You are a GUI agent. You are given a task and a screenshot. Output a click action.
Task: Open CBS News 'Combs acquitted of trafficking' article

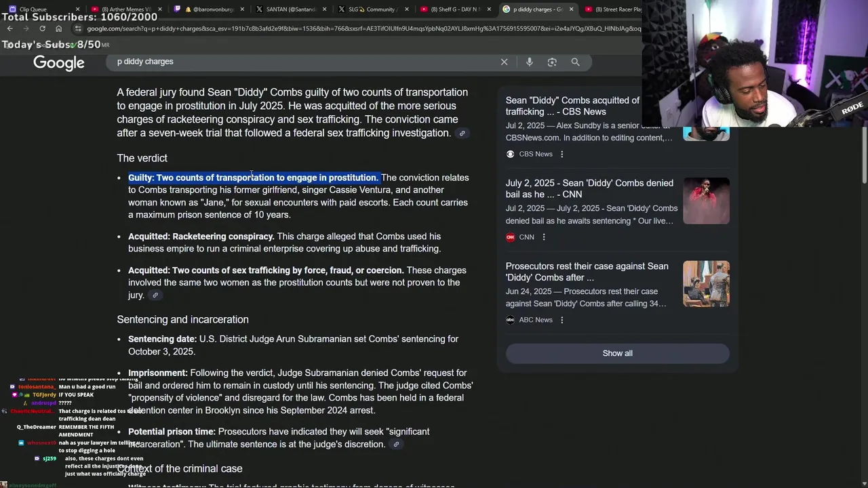click(x=572, y=106)
